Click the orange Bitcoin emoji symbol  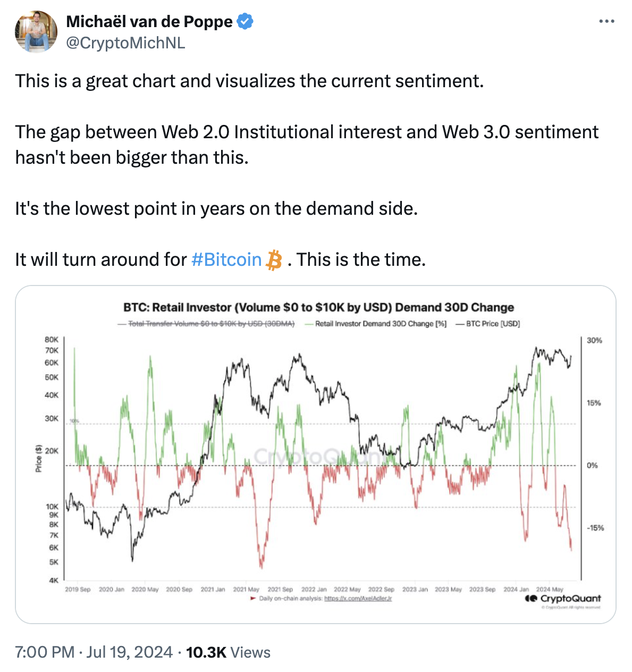click(x=274, y=260)
